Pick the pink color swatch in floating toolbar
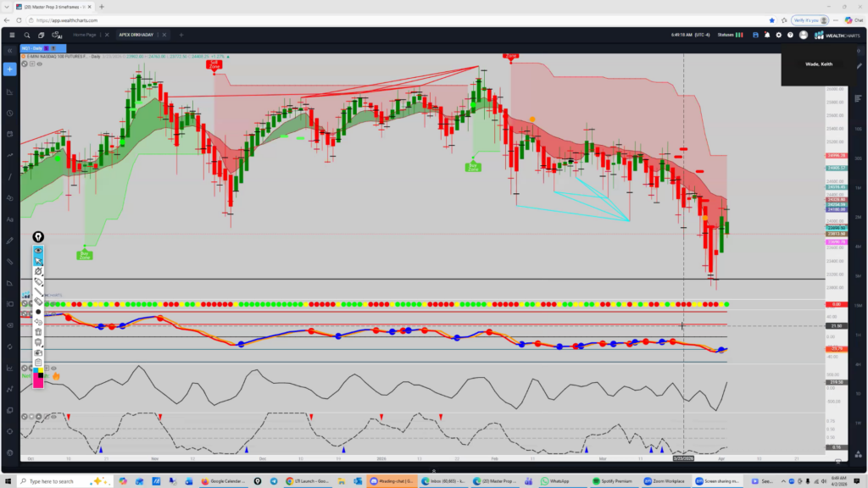The image size is (868, 488). point(38,382)
